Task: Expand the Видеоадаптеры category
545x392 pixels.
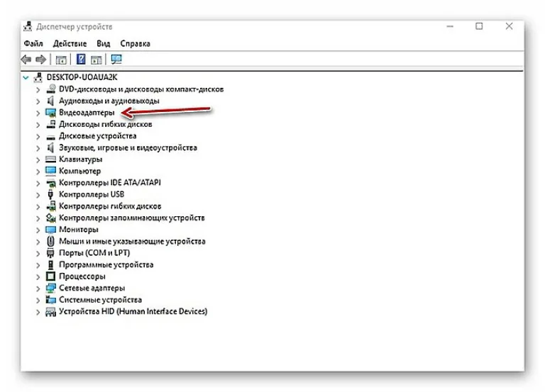Action: 38,113
